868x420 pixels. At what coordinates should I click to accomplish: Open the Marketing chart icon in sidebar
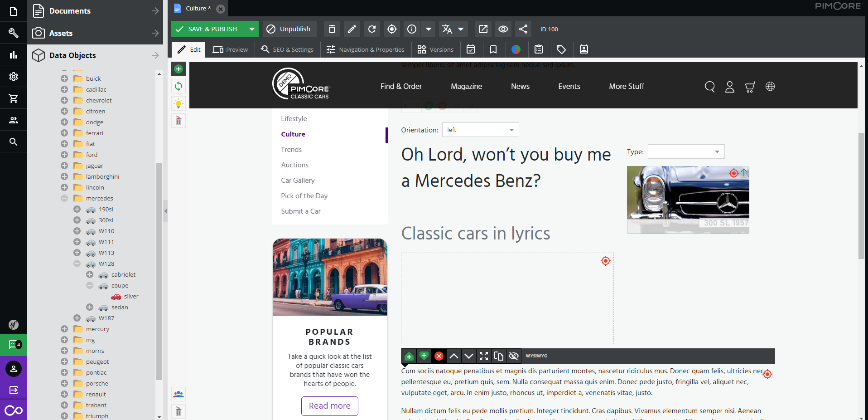pyautogui.click(x=14, y=55)
